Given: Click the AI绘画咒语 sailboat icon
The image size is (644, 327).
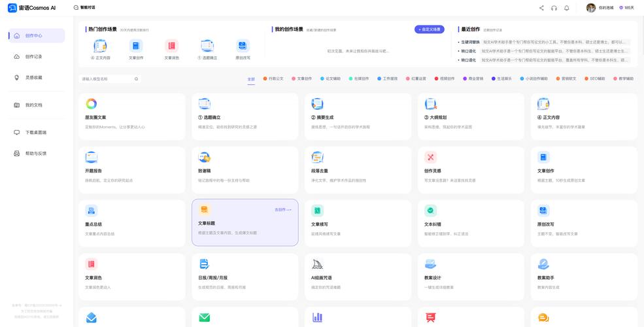Looking at the screenshot, I should 317,264.
